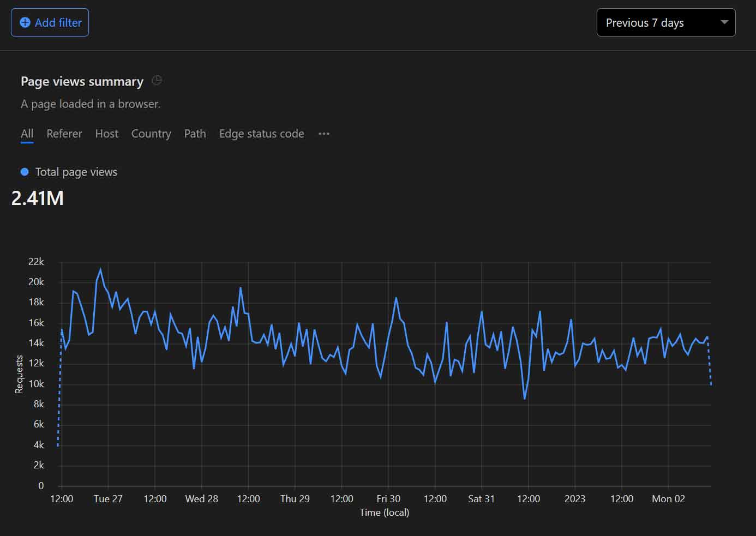Toggle the Total page views legend label
This screenshot has width=756, height=536.
(x=76, y=172)
